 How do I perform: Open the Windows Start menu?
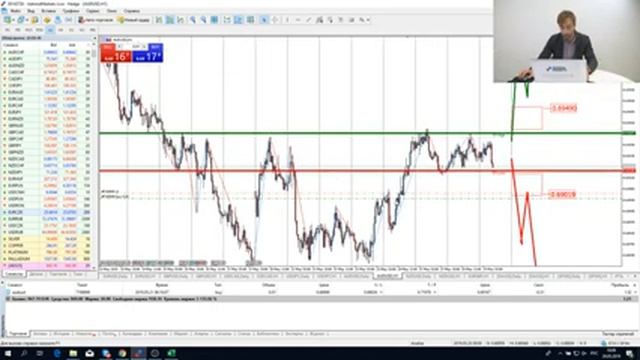[7, 353]
